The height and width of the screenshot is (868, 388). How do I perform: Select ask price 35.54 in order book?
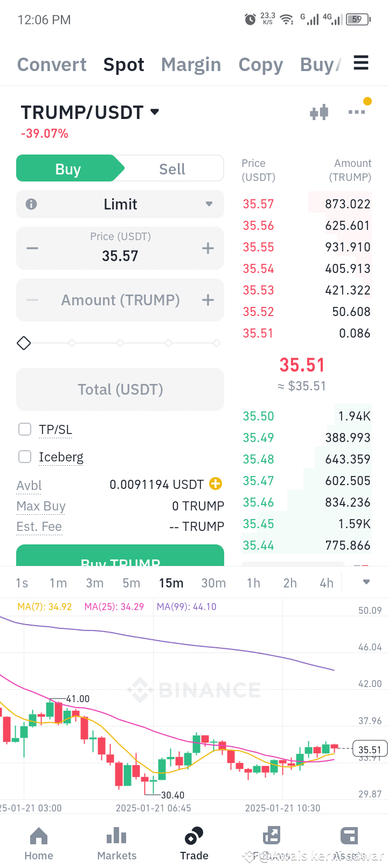click(258, 269)
